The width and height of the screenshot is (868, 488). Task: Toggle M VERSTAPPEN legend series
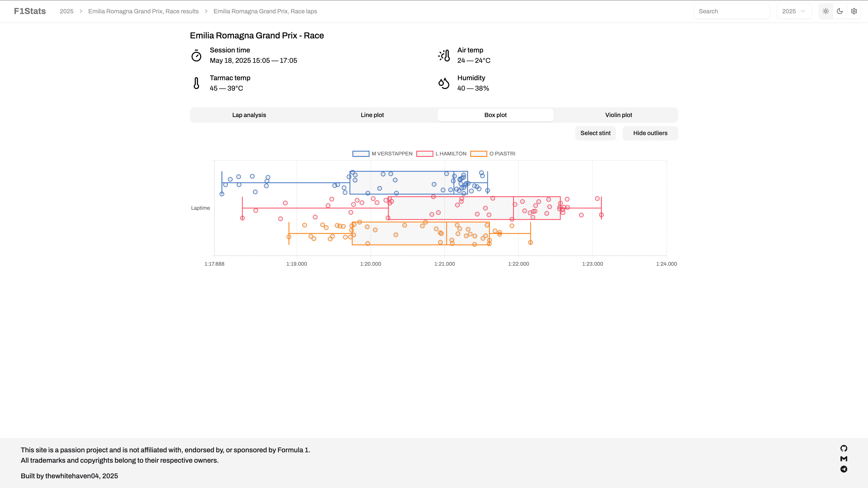pyautogui.click(x=382, y=154)
